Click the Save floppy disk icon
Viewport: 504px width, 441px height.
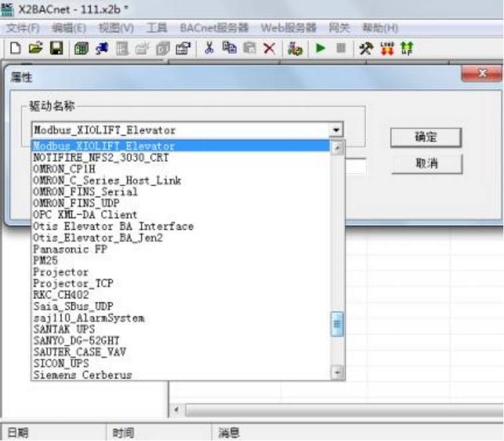point(56,49)
